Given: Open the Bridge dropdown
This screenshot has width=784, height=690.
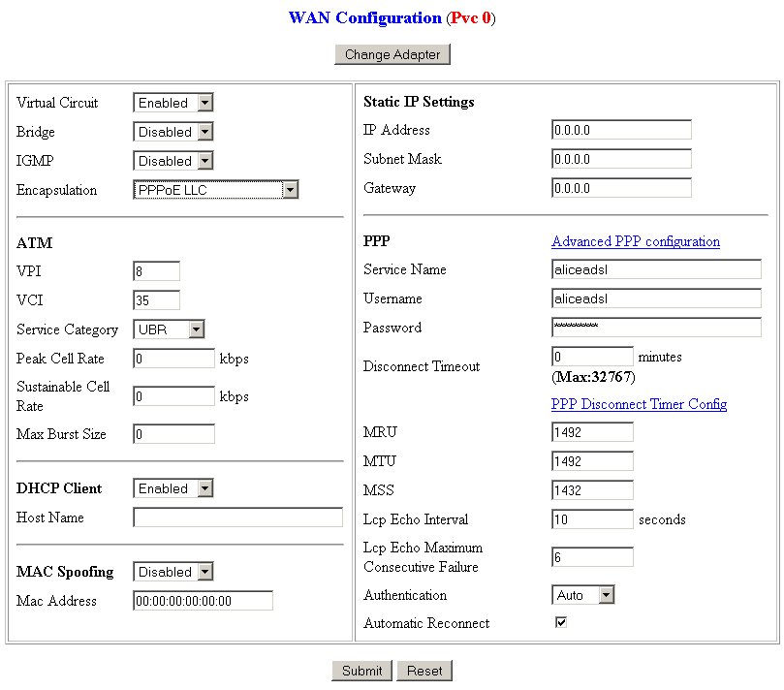Looking at the screenshot, I should pos(173,132).
